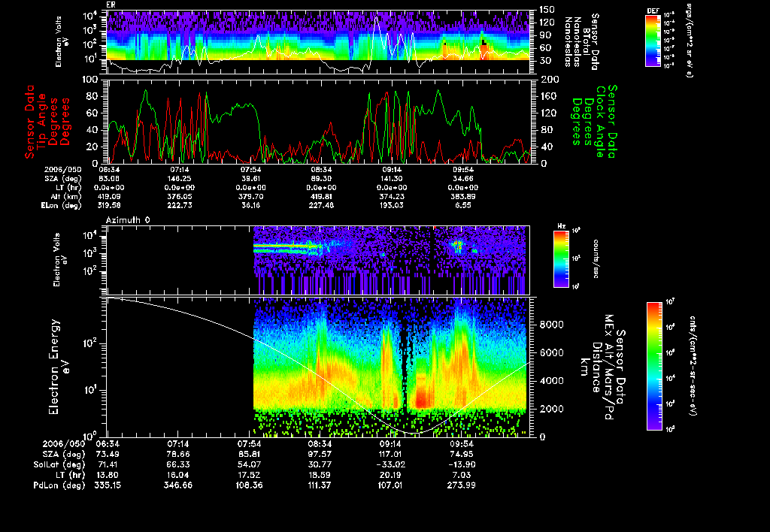Screen dimensions: 770x532
Task: Click the 150 nanotesla tick label
Action: tap(547, 9)
